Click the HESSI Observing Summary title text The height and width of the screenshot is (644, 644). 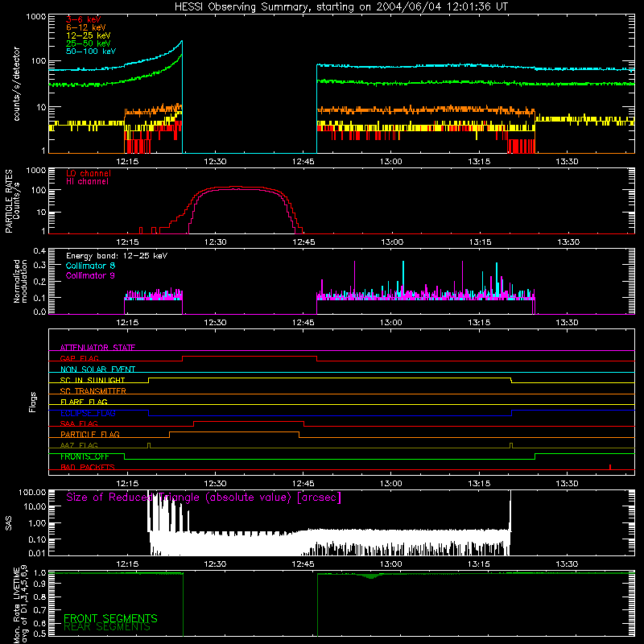pyautogui.click(x=341, y=7)
